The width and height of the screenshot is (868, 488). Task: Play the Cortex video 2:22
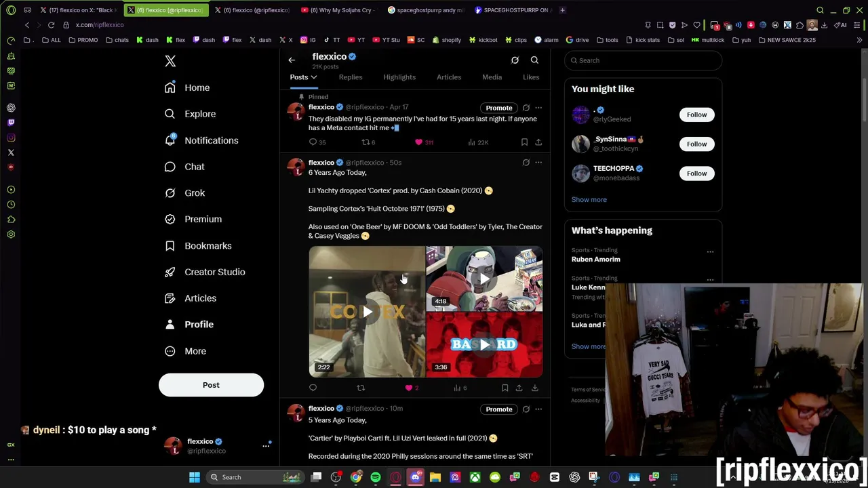click(x=367, y=312)
